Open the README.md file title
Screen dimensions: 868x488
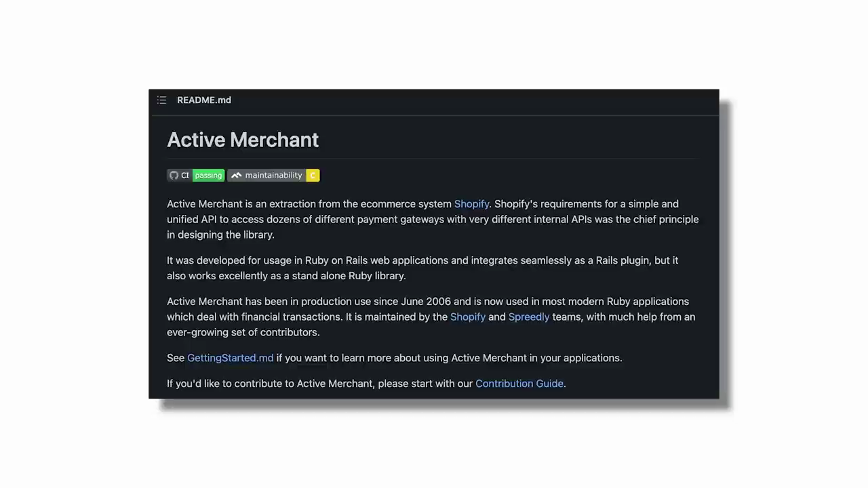[204, 100]
